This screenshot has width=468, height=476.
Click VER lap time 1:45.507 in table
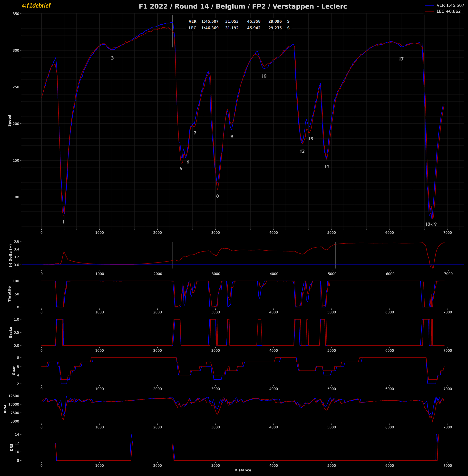click(x=210, y=21)
